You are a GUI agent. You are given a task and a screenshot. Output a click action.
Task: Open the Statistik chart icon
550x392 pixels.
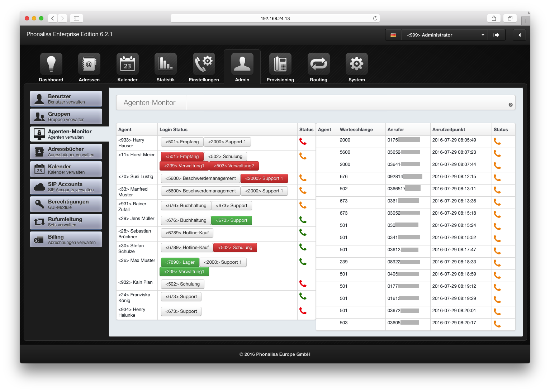pyautogui.click(x=166, y=64)
